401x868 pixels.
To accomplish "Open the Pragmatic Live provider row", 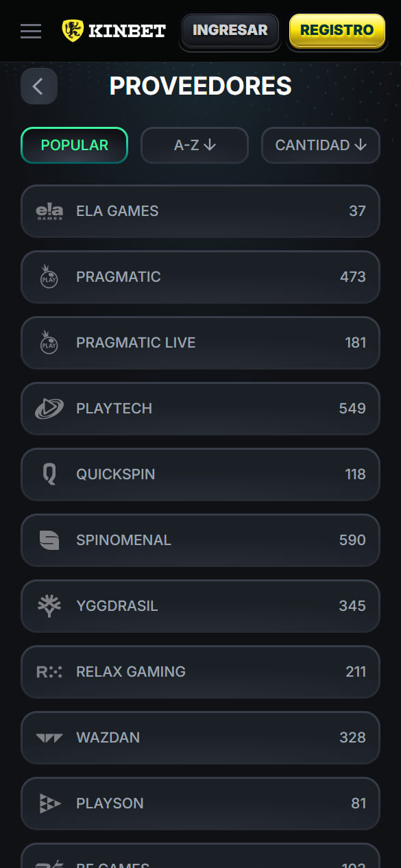I will click(200, 343).
